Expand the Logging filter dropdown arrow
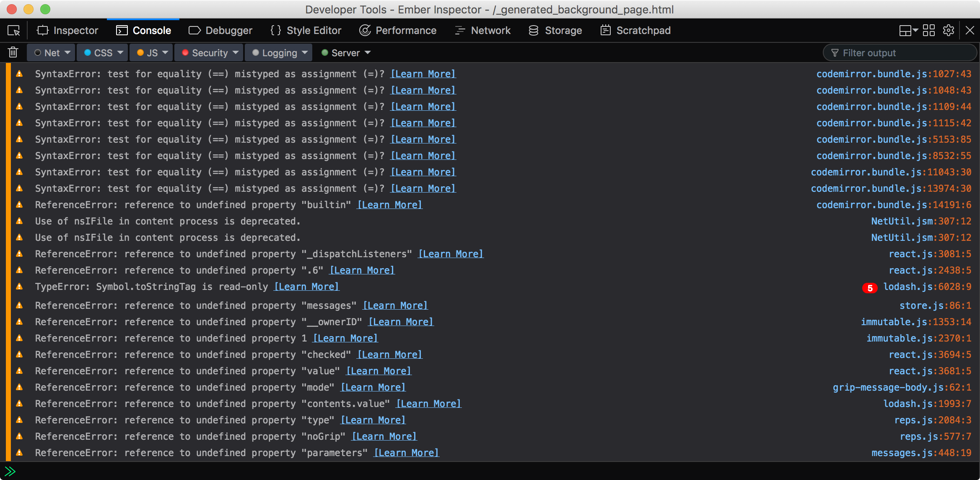 point(305,52)
